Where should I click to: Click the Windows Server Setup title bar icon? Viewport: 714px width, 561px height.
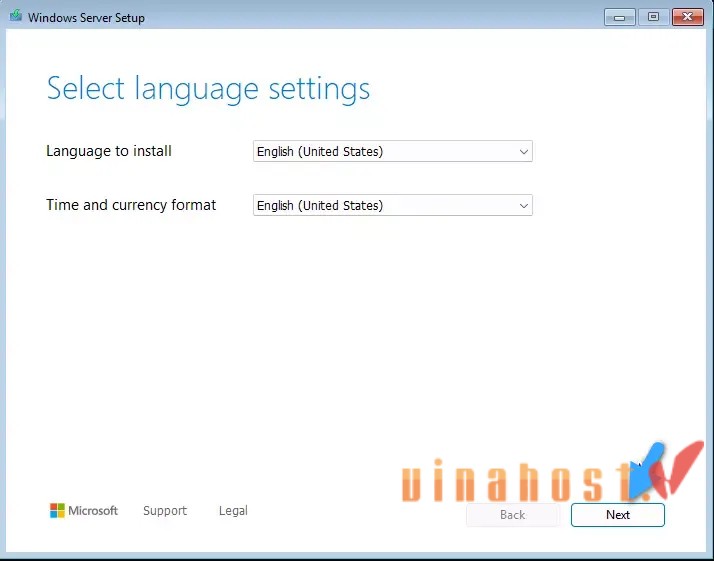coord(16,16)
